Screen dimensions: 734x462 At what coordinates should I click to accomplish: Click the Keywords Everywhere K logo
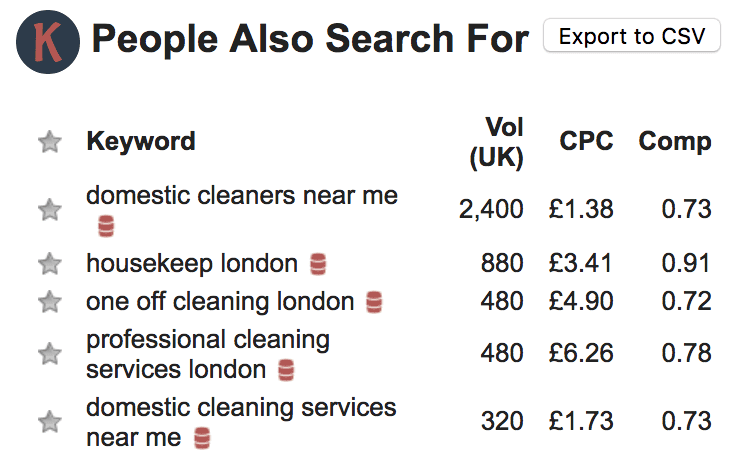(x=48, y=42)
